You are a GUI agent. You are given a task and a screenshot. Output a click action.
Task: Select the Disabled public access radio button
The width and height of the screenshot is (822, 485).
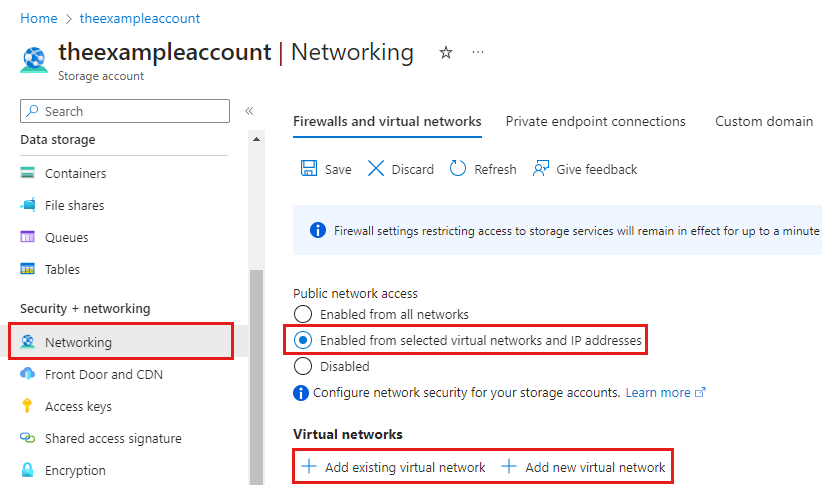click(x=303, y=366)
